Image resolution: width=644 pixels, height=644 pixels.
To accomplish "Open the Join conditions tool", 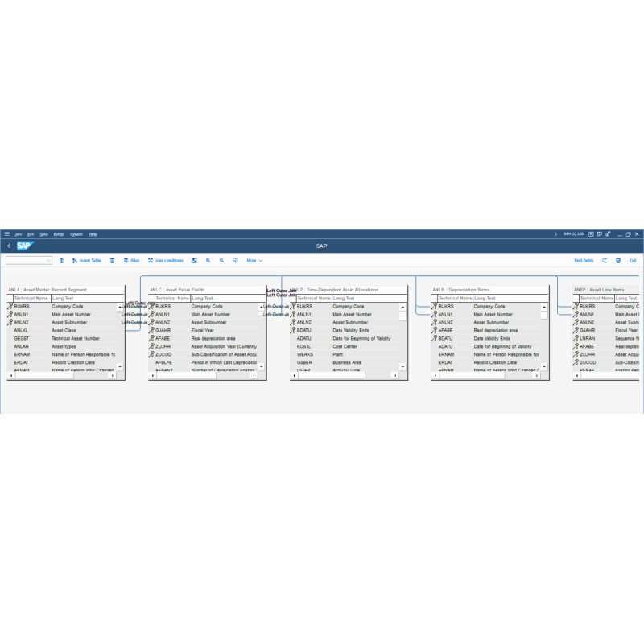I will (165, 260).
